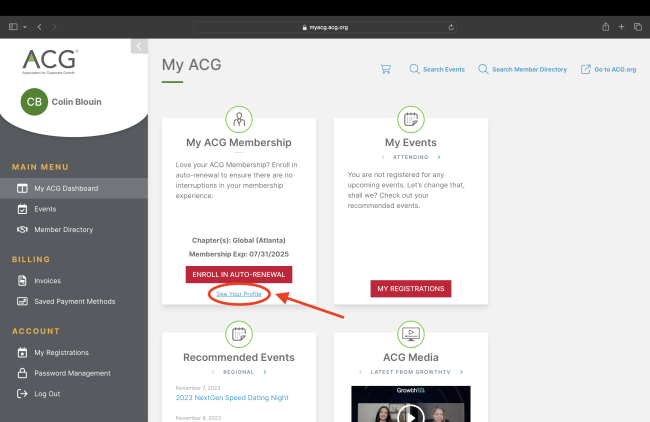Open Invoices under Billing
650x422 pixels.
click(x=47, y=281)
